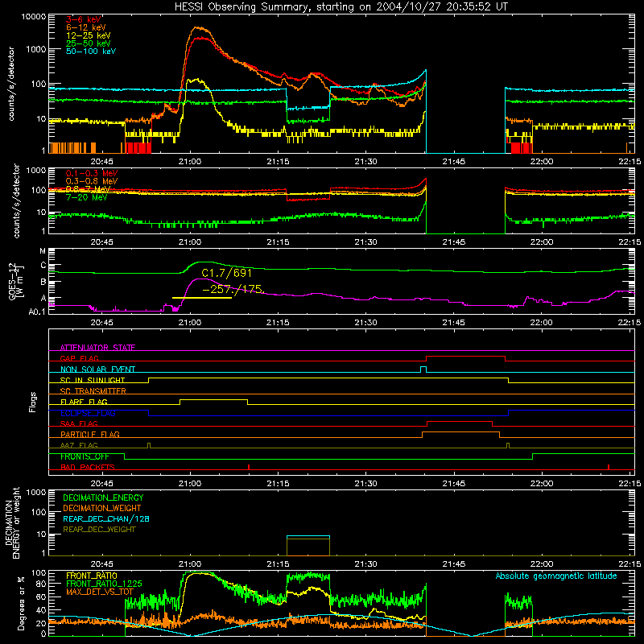This screenshot has height=644, width=644.
Task: Click the yellow "12-25 keV" legend label
Action: pyautogui.click(x=89, y=35)
